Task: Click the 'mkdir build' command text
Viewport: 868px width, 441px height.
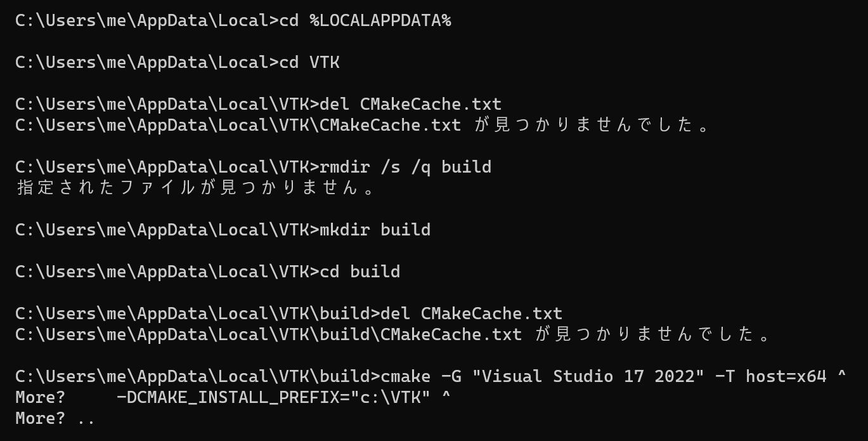Action: [x=375, y=230]
